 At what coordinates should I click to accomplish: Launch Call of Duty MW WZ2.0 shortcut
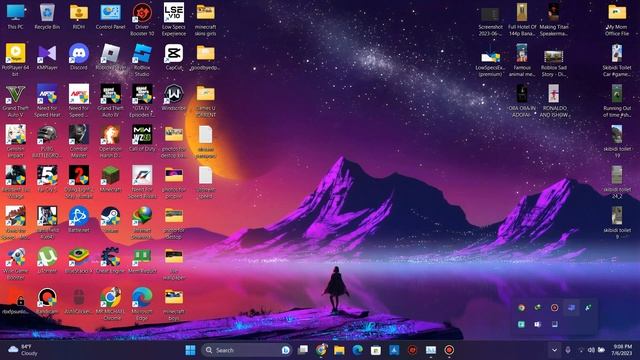[142, 138]
